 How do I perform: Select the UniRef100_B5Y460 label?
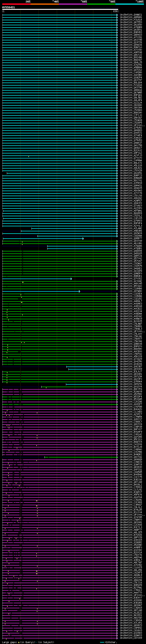pos(131,286)
